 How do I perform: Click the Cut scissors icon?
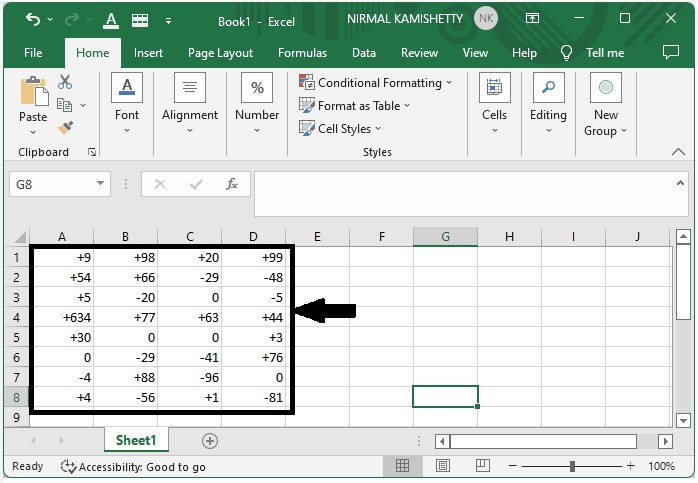tap(65, 82)
